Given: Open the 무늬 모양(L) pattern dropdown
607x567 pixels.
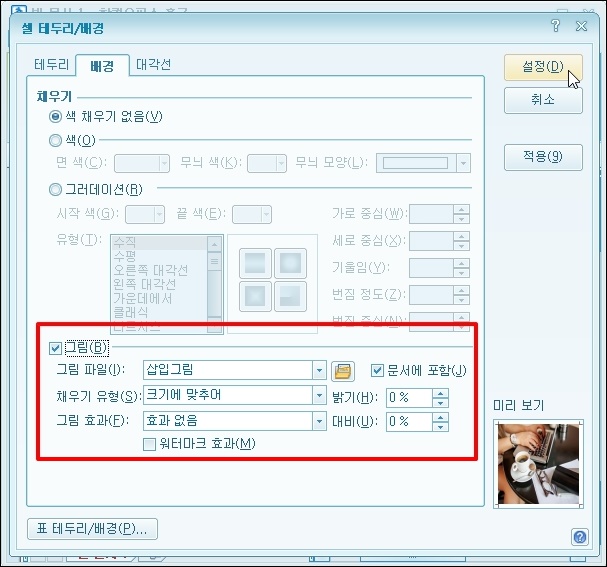Looking at the screenshot, I should pos(463,163).
